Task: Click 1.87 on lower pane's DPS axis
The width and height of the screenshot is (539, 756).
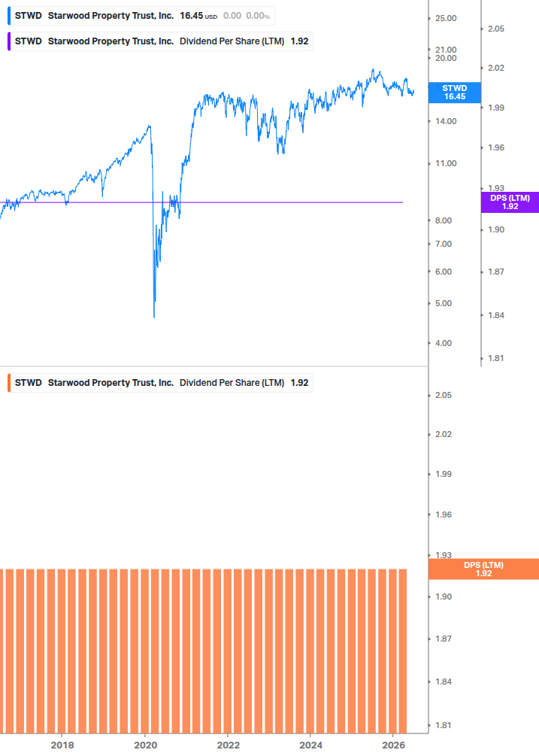Action: [x=444, y=639]
